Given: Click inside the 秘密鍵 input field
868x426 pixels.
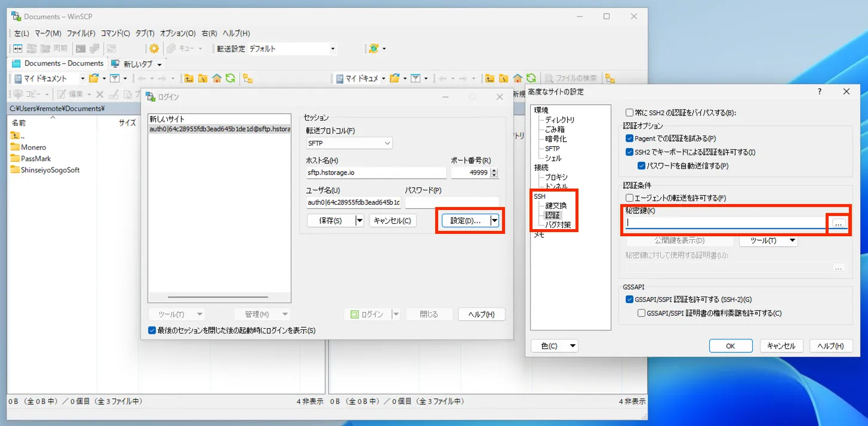Looking at the screenshot, I should point(716,223).
